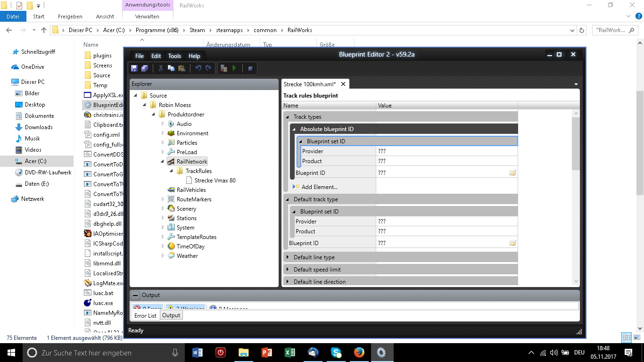644x362 pixels.
Task: Click the Stations icon in Explorer tree
Action: tap(171, 218)
